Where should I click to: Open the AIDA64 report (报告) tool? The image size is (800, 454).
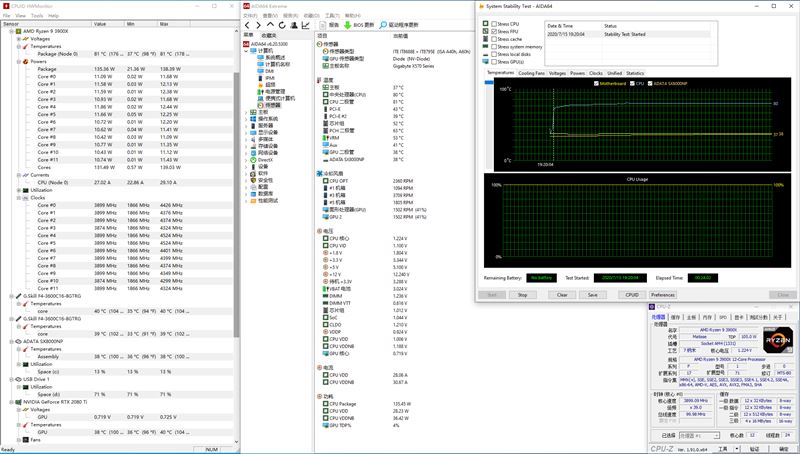pyautogui.click(x=330, y=25)
